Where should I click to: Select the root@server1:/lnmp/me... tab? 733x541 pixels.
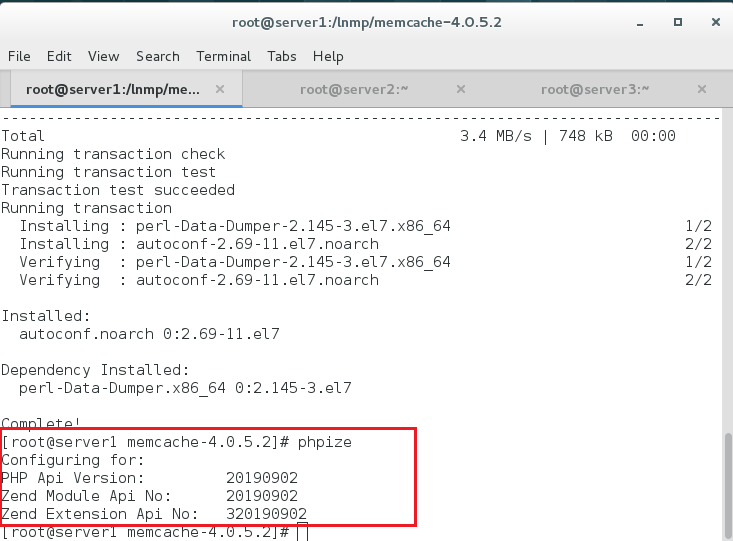pos(113,89)
